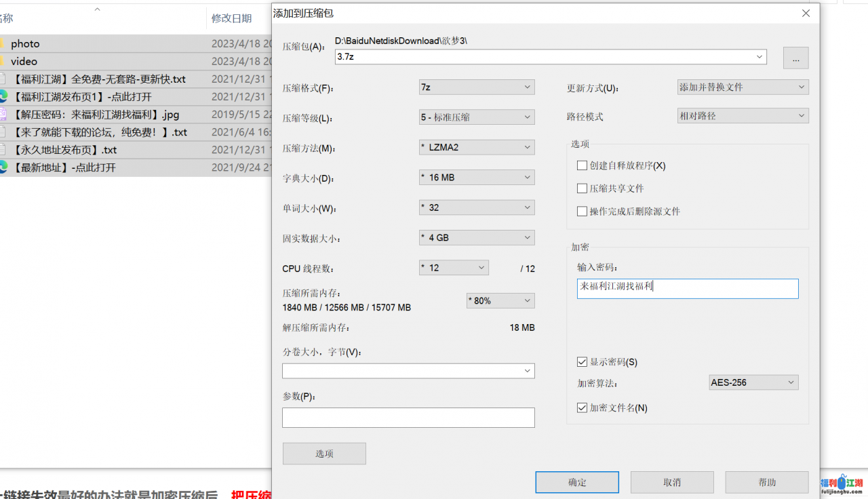Click the 选项 button at bottom left
Image resolution: width=868 pixels, height=499 pixels.
(324, 454)
